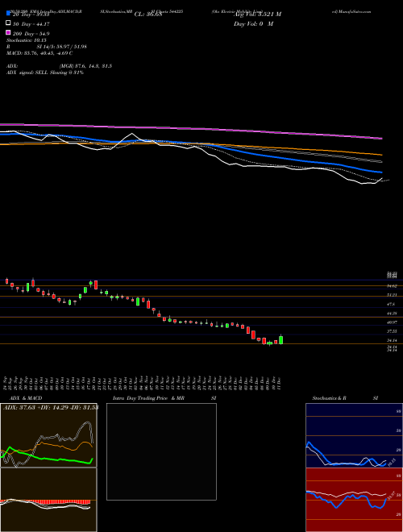
Task: Open the blue Stochastics chart panel
Action: click(x=354, y=435)
